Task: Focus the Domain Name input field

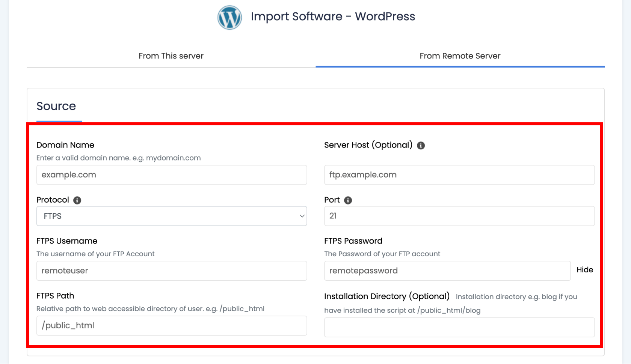Action: pyautogui.click(x=172, y=175)
